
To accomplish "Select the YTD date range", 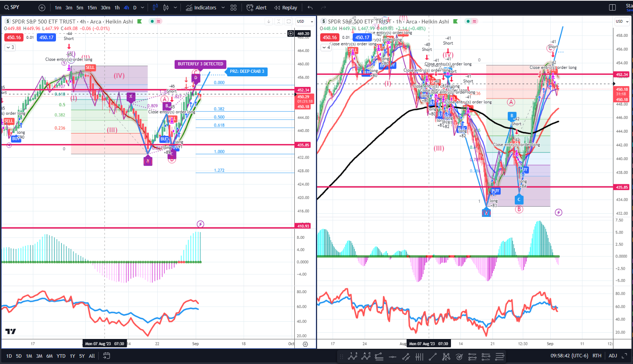I will [61, 356].
